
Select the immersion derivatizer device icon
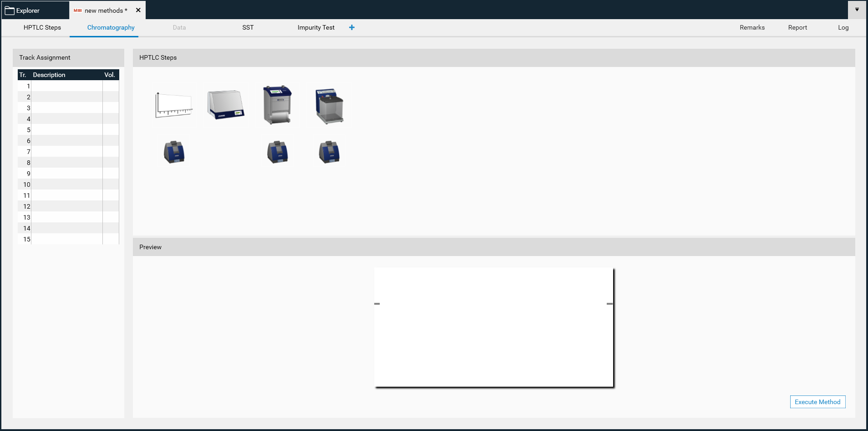(329, 106)
